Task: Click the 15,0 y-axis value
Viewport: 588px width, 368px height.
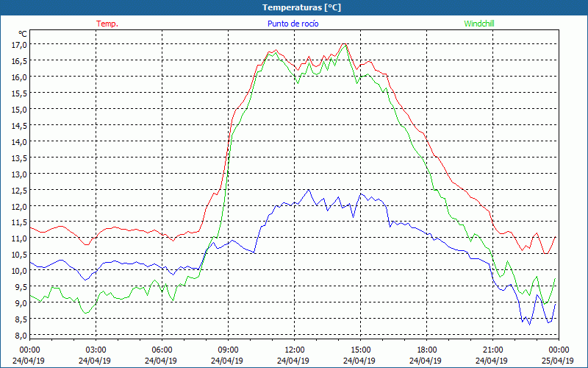Action: (x=19, y=109)
